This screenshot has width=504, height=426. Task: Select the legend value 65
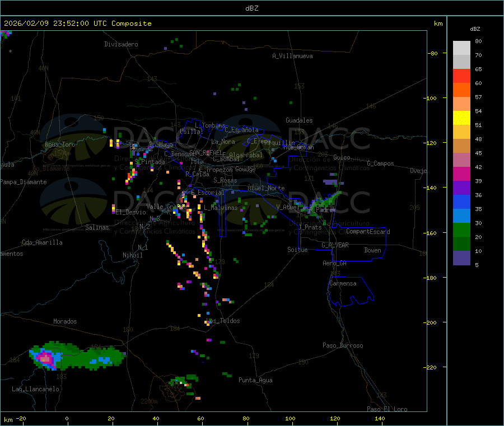[478, 69]
